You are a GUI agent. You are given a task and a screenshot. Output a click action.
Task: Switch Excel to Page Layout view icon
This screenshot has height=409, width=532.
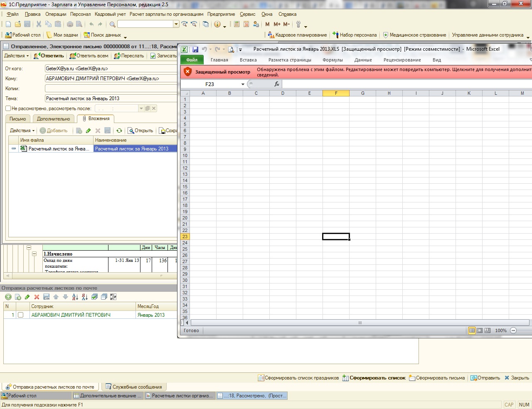480,330
